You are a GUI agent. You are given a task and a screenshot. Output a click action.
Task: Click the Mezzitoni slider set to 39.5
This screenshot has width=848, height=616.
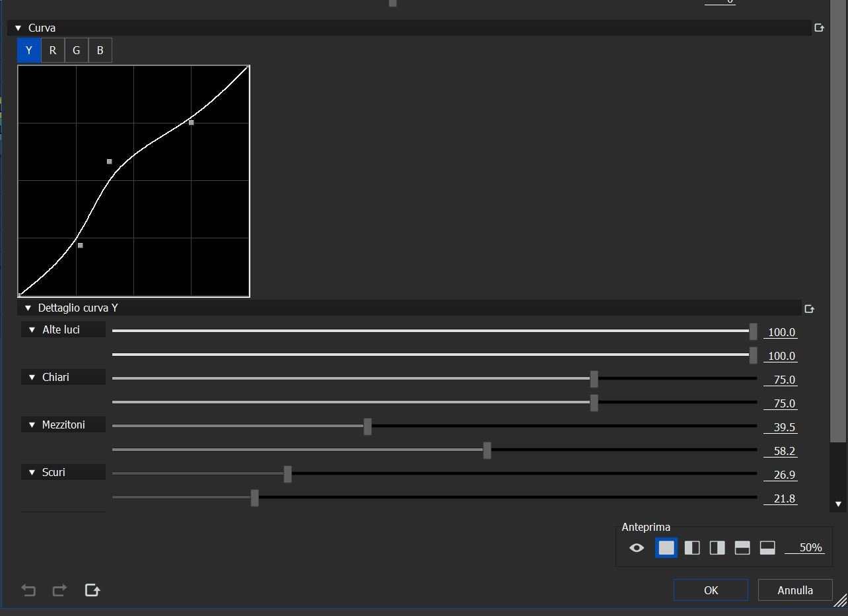[435, 427]
